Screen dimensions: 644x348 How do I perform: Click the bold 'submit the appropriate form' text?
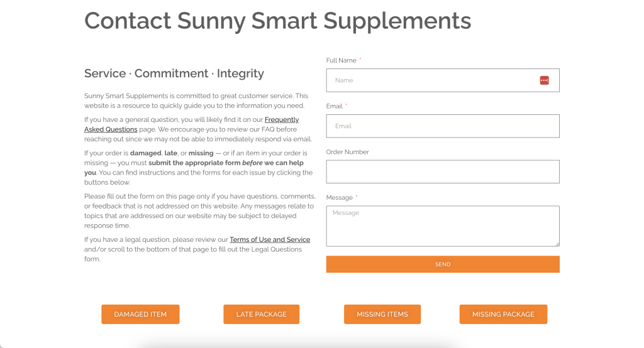pyautogui.click(x=194, y=163)
